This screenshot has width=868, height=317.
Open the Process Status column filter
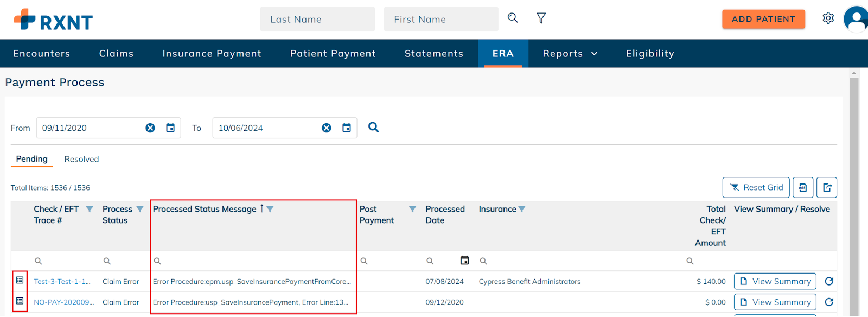click(140, 210)
